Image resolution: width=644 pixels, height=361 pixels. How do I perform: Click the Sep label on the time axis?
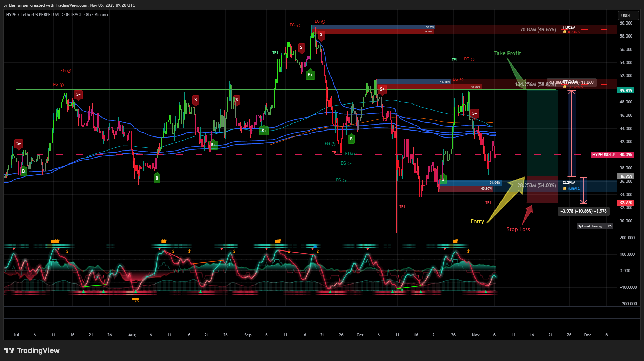(248, 335)
